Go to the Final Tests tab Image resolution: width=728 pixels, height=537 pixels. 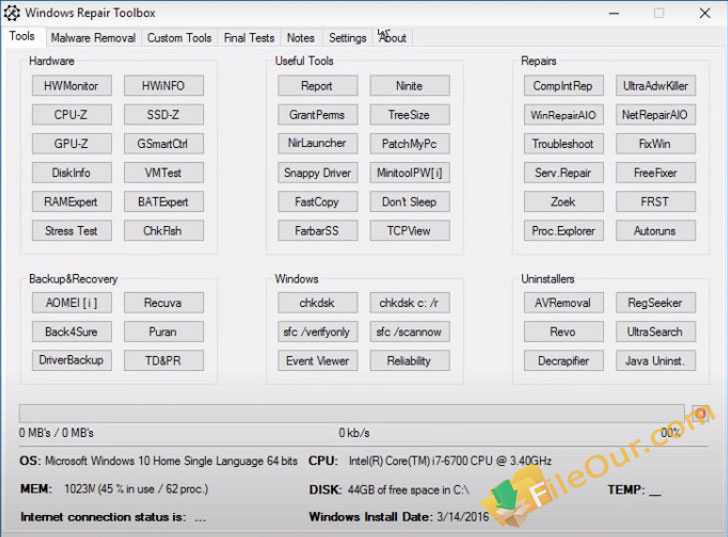pyautogui.click(x=249, y=38)
